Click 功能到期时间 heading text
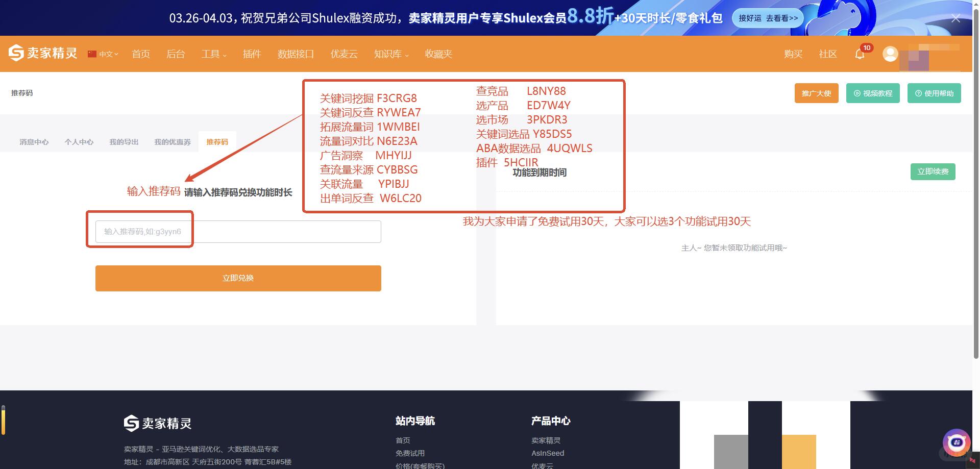Image resolution: width=980 pixels, height=469 pixels. [540, 172]
